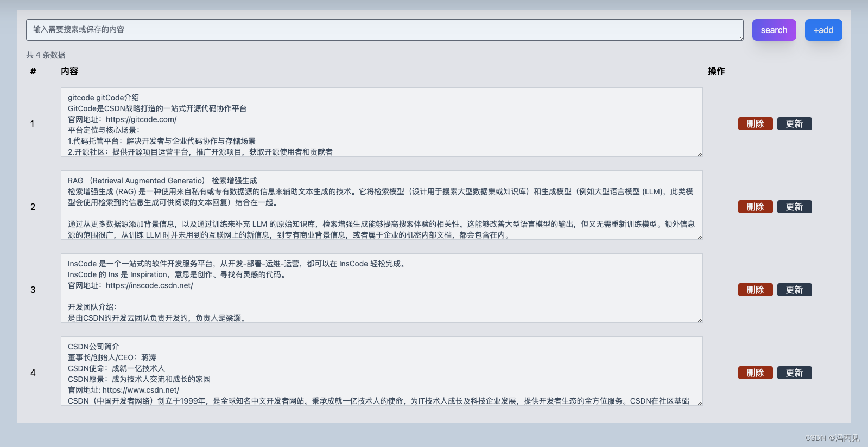The image size is (868, 447).
Task: Click into the RAG 检索增强生成 text area
Action: pos(382,205)
